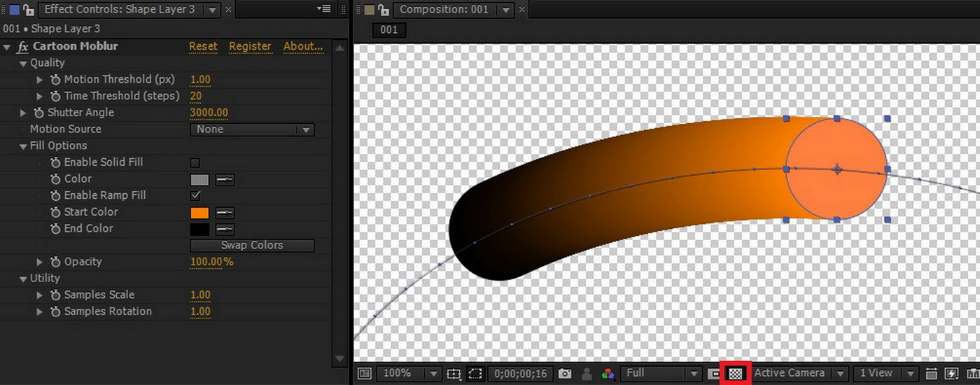Click the Fast Previews lightning icon
980x385 pixels.
click(951, 374)
